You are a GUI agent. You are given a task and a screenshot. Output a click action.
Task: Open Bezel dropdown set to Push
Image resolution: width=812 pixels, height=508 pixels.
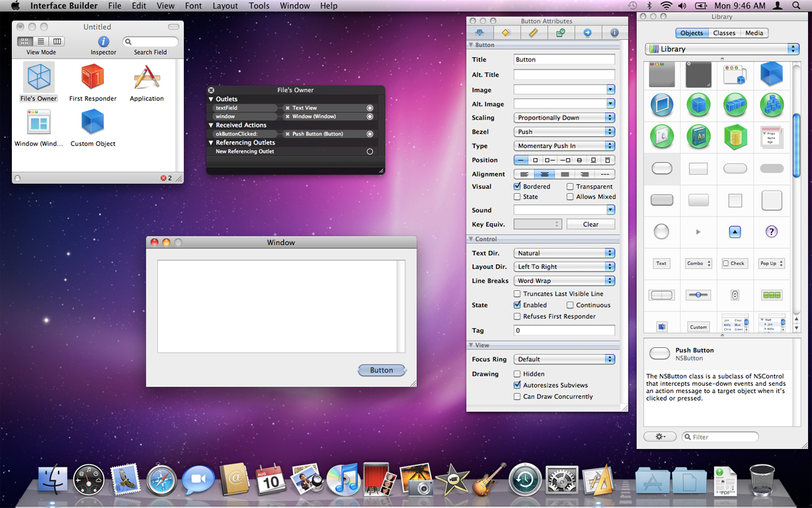[x=565, y=131]
